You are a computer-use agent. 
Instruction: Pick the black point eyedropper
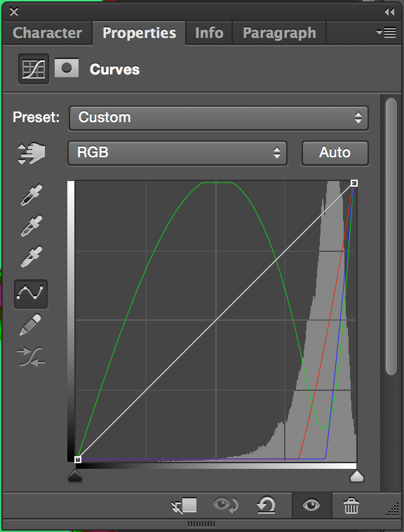(31, 194)
